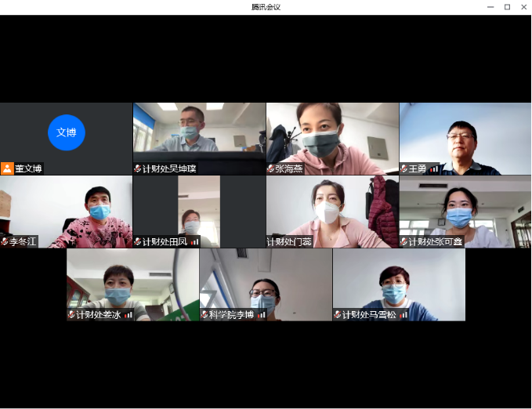
Task: Click muted mic icon next to 李冬江
Action: [x=5, y=241]
